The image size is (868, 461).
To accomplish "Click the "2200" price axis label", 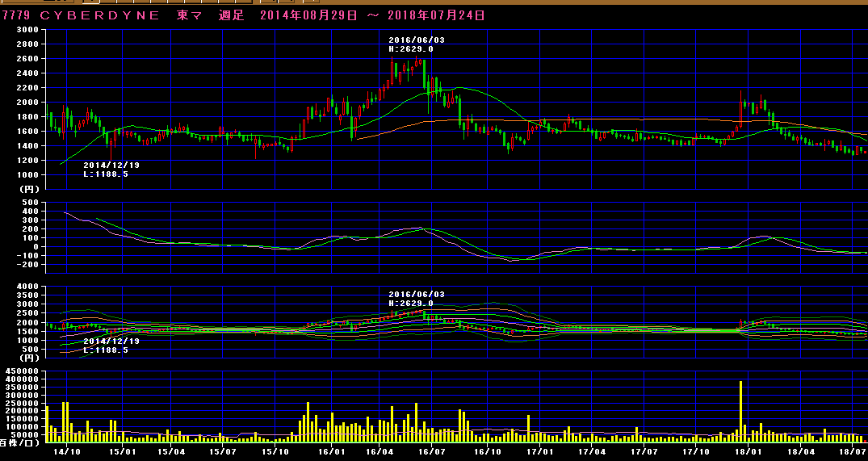I will [27, 87].
